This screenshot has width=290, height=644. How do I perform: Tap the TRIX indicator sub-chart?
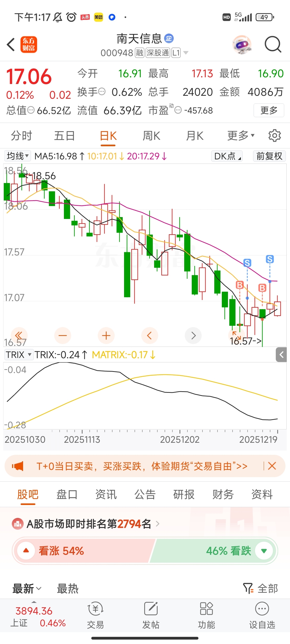pyautogui.click(x=145, y=396)
